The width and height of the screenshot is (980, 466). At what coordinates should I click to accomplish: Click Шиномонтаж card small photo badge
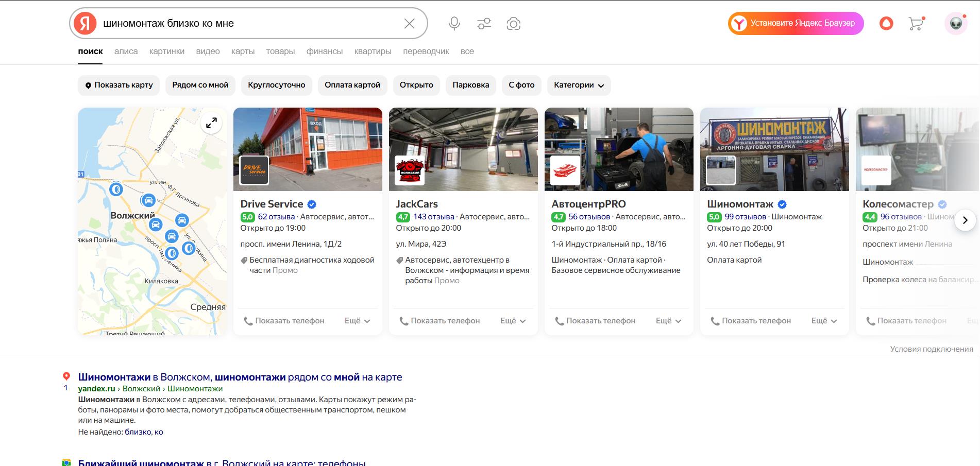click(x=720, y=170)
